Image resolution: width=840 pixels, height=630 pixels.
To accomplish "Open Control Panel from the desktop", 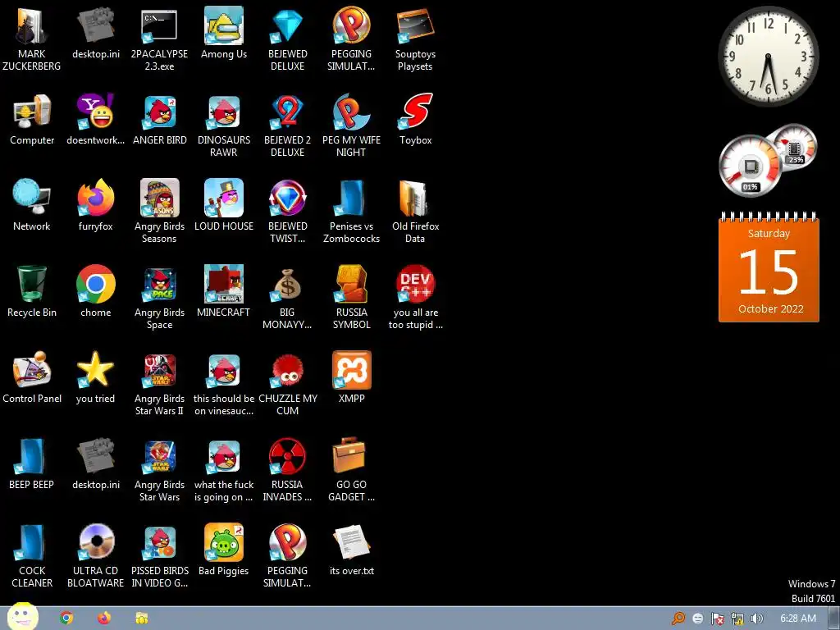I will [32, 371].
